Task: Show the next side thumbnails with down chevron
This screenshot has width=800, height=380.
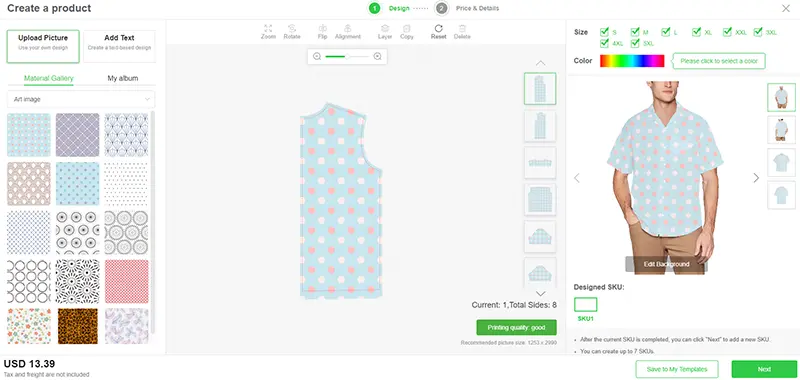Action: 540,294
